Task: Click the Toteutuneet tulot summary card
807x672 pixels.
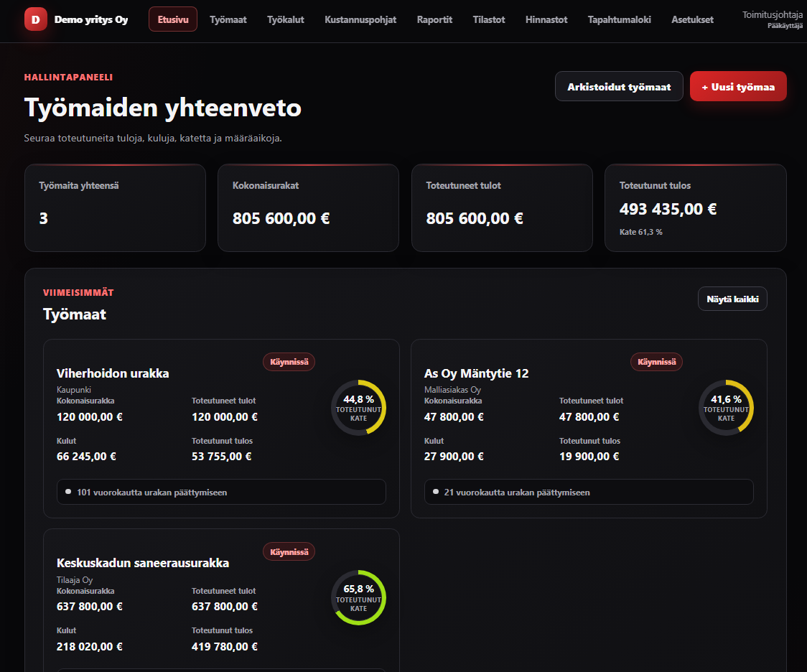Action: pyautogui.click(x=502, y=208)
